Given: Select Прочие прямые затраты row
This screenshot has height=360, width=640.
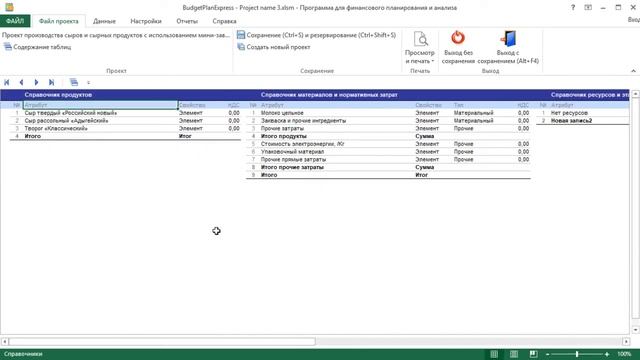Looking at the screenshot, I should 388,159.
